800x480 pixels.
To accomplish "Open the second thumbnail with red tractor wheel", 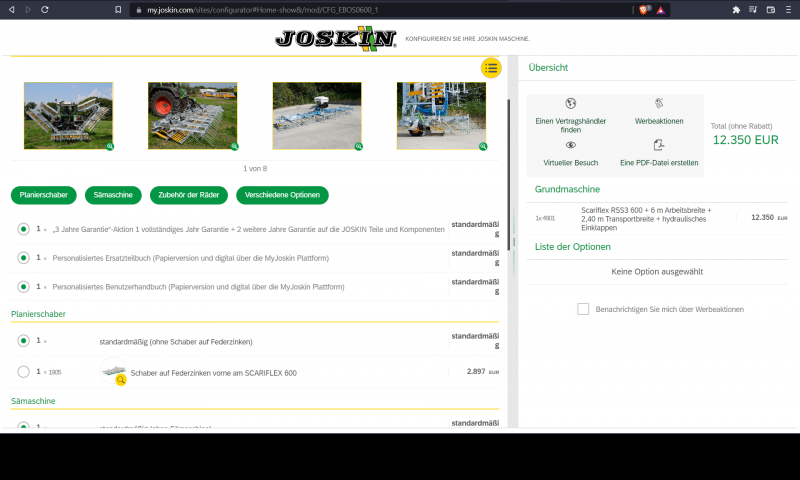I will tap(193, 116).
